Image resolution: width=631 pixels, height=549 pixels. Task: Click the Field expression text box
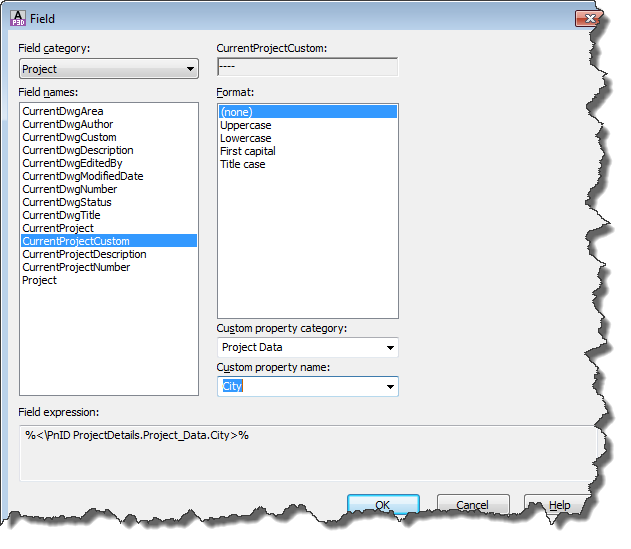pyautogui.click(x=308, y=453)
